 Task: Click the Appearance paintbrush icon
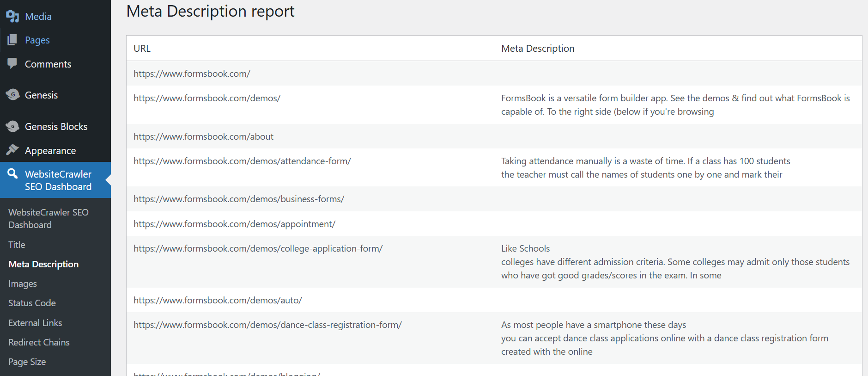pyautogui.click(x=12, y=150)
